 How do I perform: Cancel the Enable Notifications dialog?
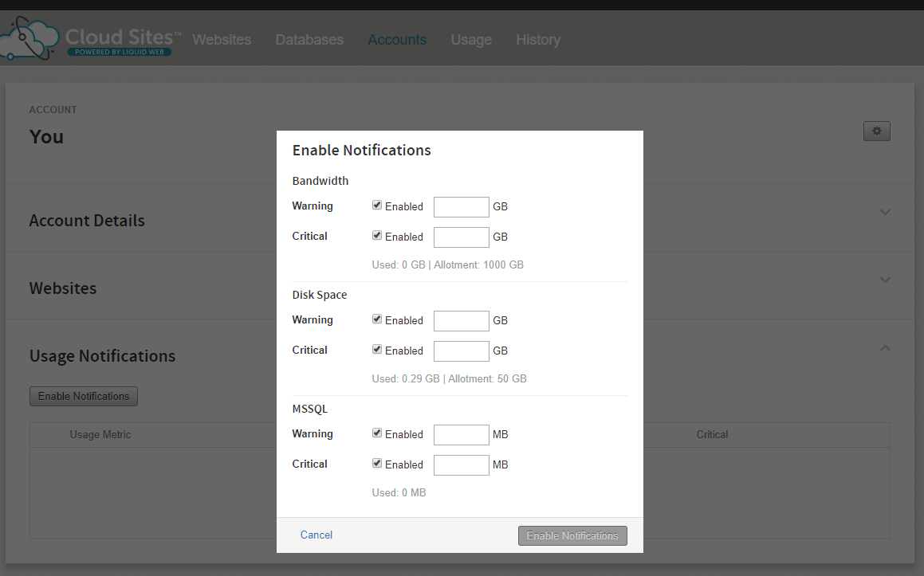316,535
